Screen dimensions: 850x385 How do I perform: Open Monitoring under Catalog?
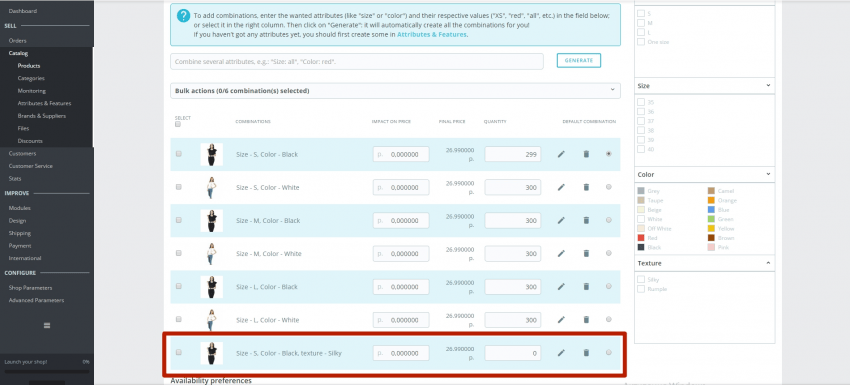coord(31,91)
